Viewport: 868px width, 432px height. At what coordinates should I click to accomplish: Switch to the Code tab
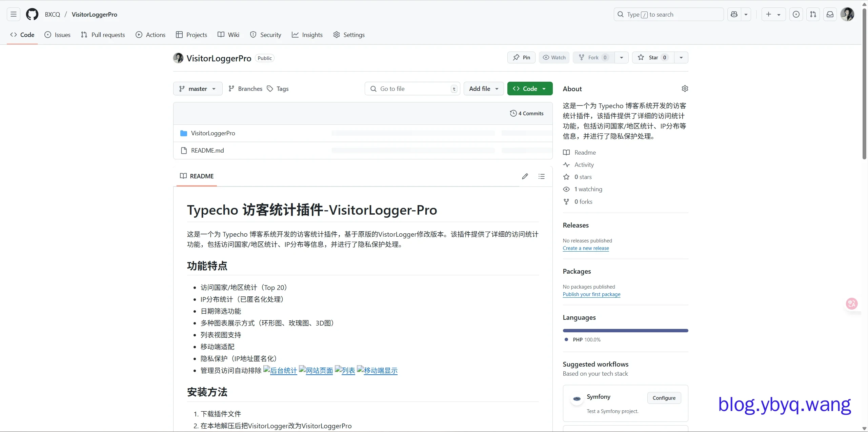pos(22,35)
